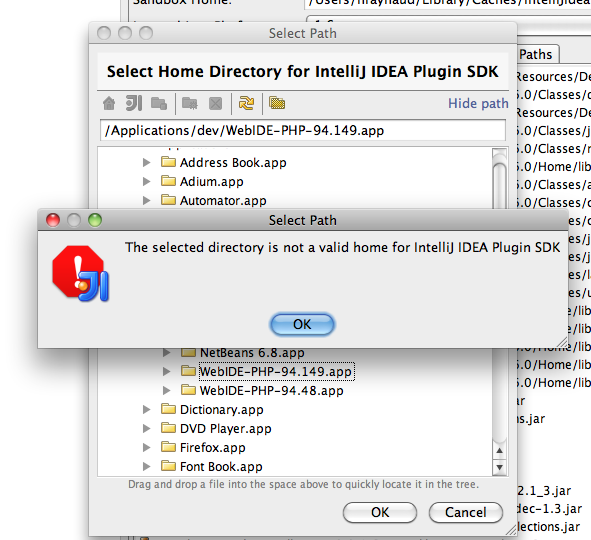Click the dec-1.3.jar entry in background list
591x540 pixels.
click(x=550, y=509)
